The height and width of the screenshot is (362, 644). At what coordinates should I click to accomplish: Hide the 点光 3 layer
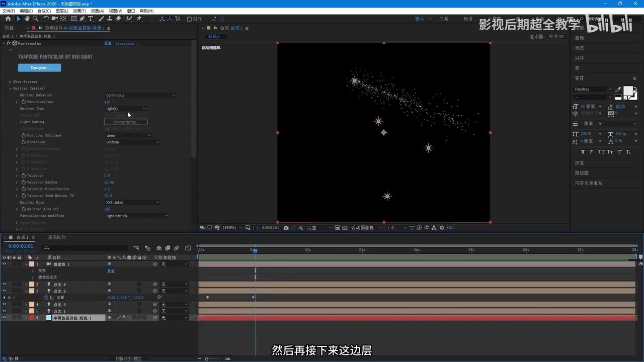[4, 291]
